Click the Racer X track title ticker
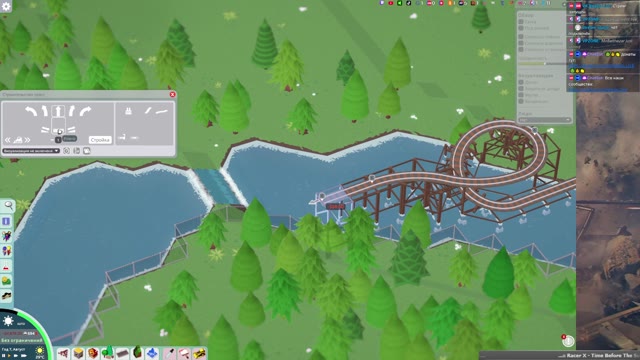 [599, 356]
